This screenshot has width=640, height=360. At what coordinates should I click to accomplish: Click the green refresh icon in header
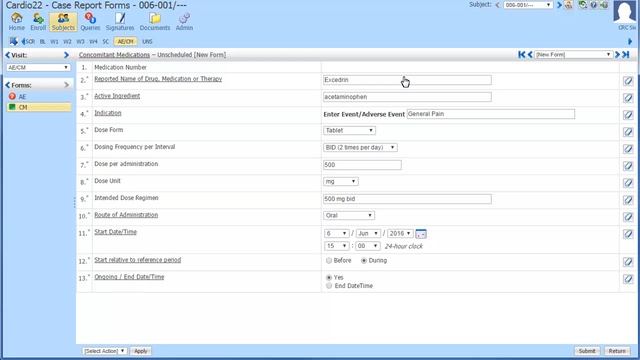(x=582, y=5)
